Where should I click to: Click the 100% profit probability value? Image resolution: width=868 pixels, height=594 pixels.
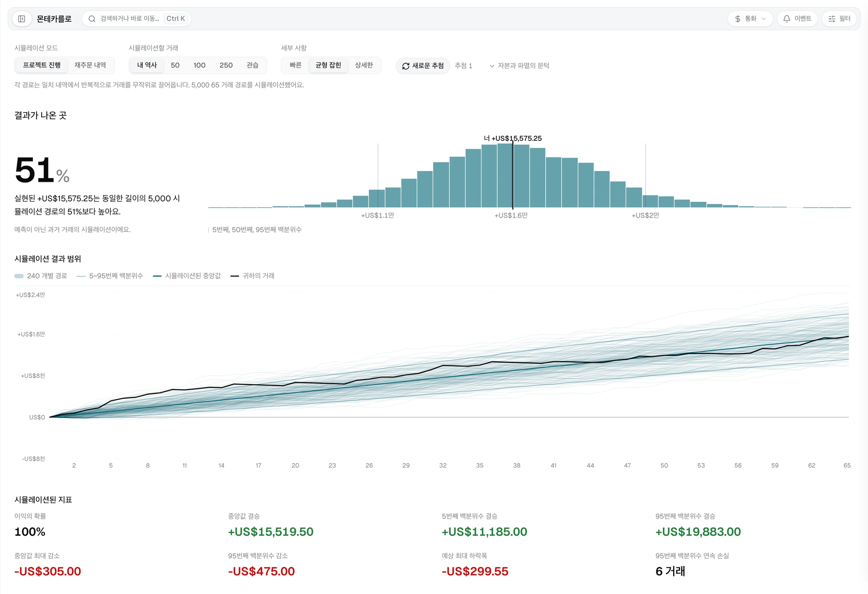pos(30,532)
